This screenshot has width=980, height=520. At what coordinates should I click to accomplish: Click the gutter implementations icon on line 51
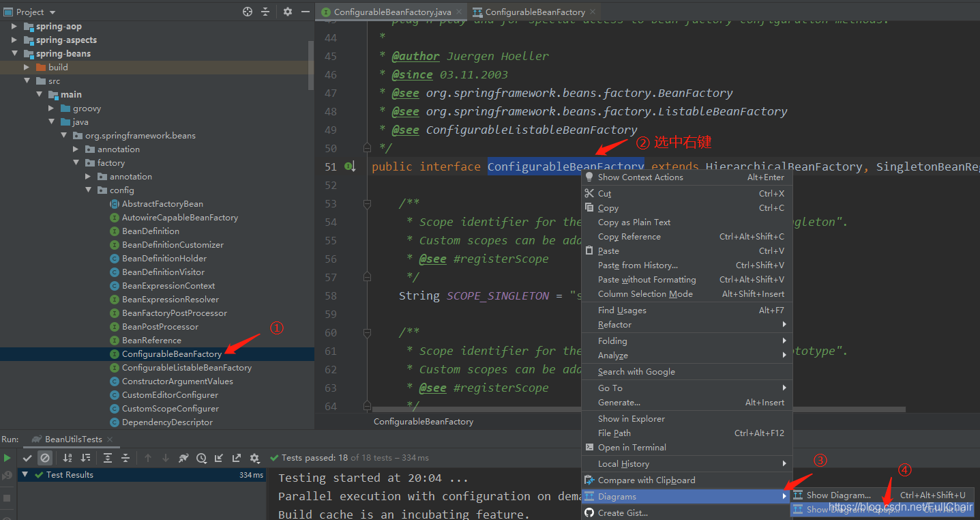coord(350,167)
